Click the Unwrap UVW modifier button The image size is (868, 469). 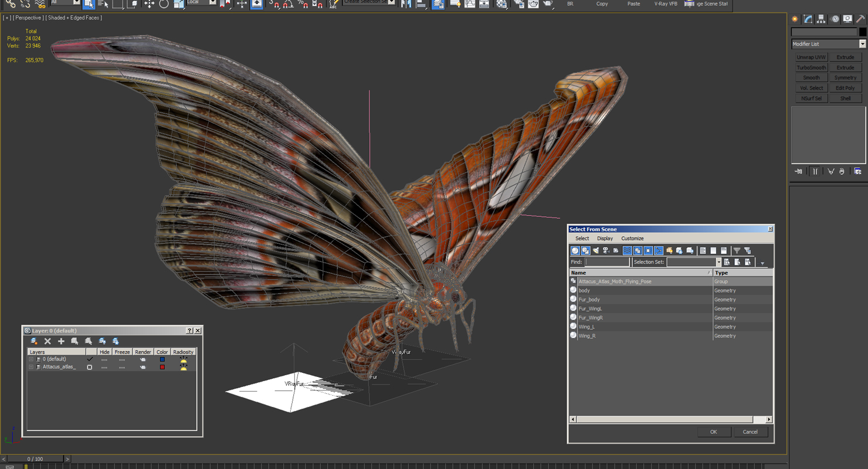click(x=811, y=57)
